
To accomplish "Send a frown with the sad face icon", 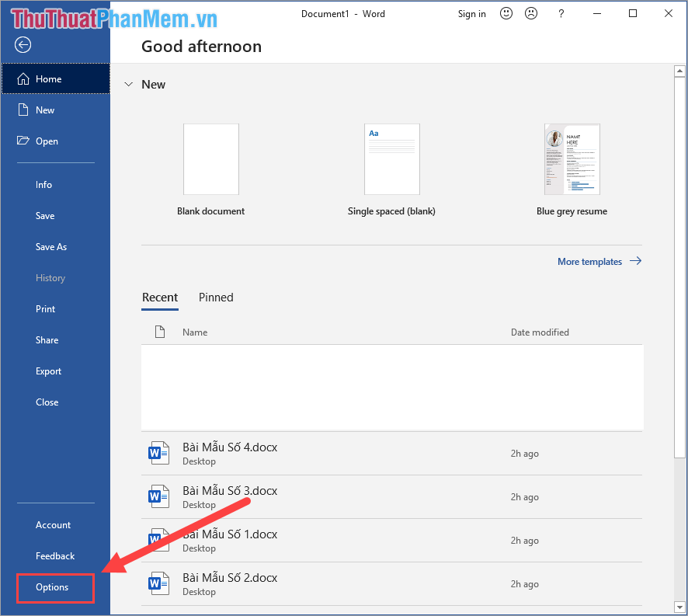I will pos(531,14).
